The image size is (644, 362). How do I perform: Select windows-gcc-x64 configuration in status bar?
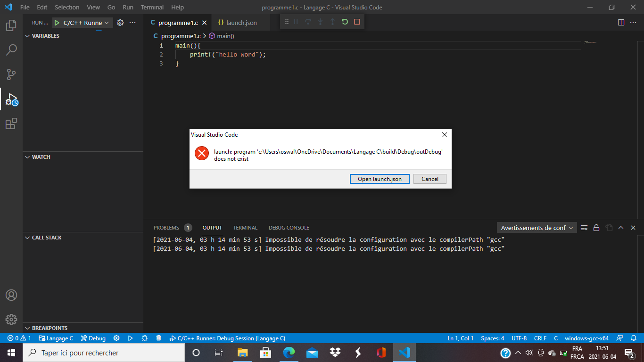(x=587, y=338)
